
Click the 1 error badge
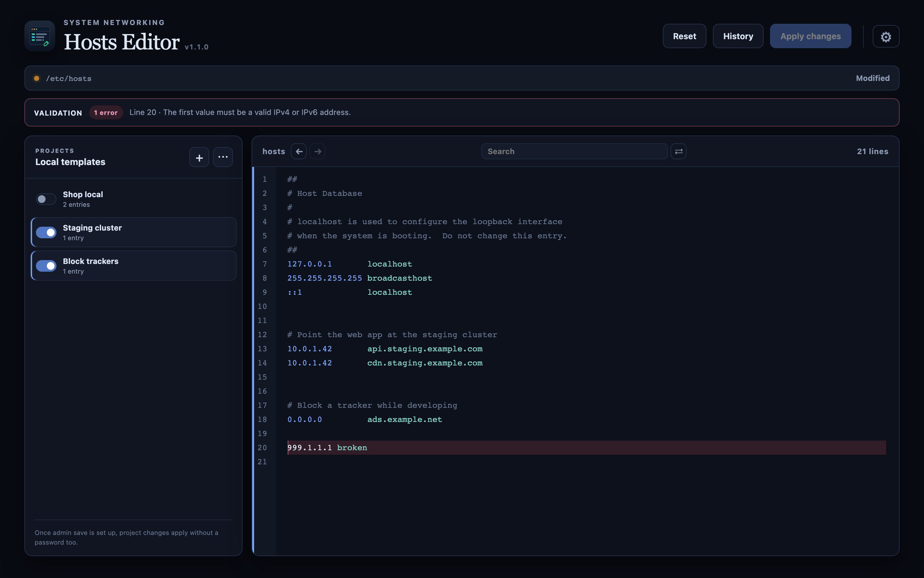click(x=106, y=112)
